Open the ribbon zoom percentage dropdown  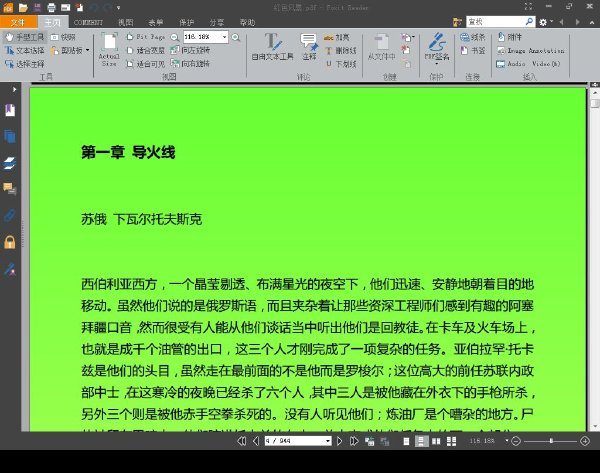224,37
